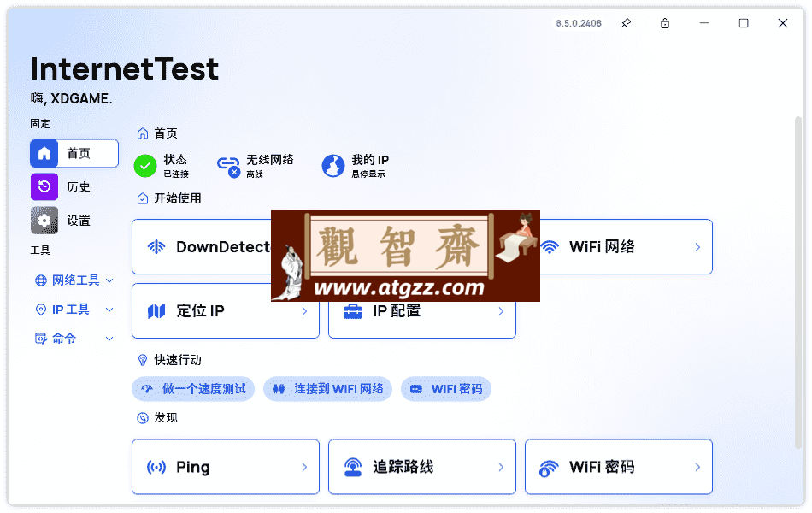Viewport: 812px width, 513px height.
Task: Click the Ping broadcast icon
Action: pyautogui.click(x=156, y=467)
